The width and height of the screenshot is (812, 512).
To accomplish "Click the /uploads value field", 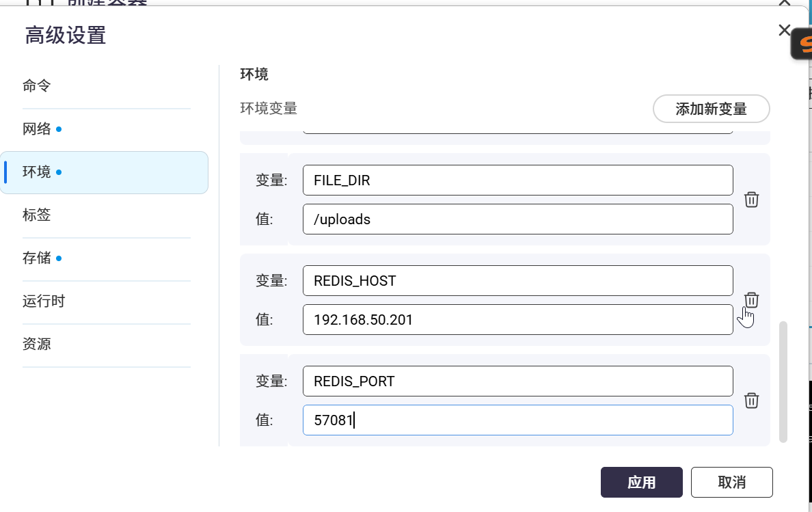I will [x=517, y=219].
